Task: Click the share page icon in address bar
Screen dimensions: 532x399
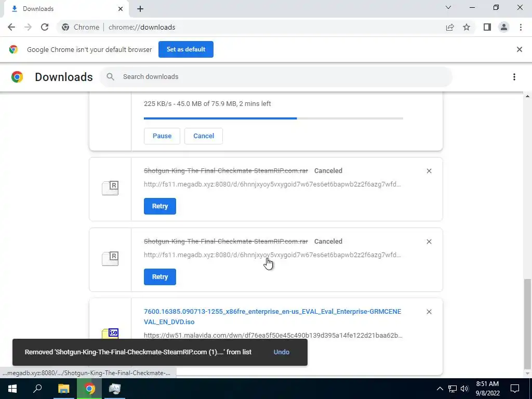Action: 450,27
